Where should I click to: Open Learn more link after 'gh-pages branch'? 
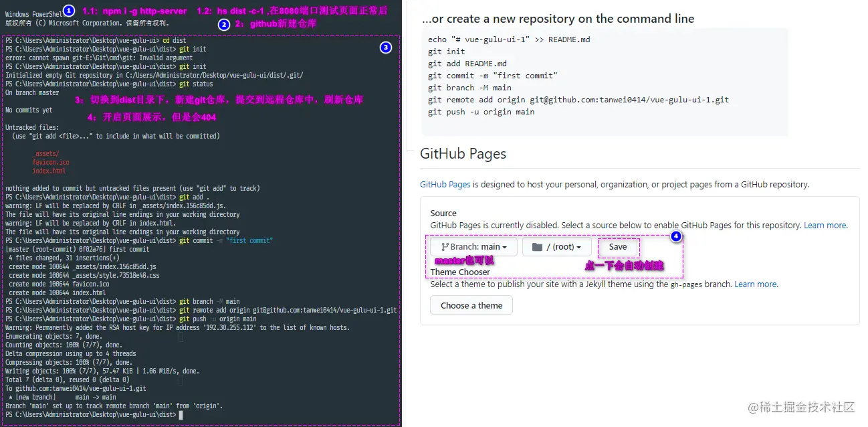click(756, 284)
